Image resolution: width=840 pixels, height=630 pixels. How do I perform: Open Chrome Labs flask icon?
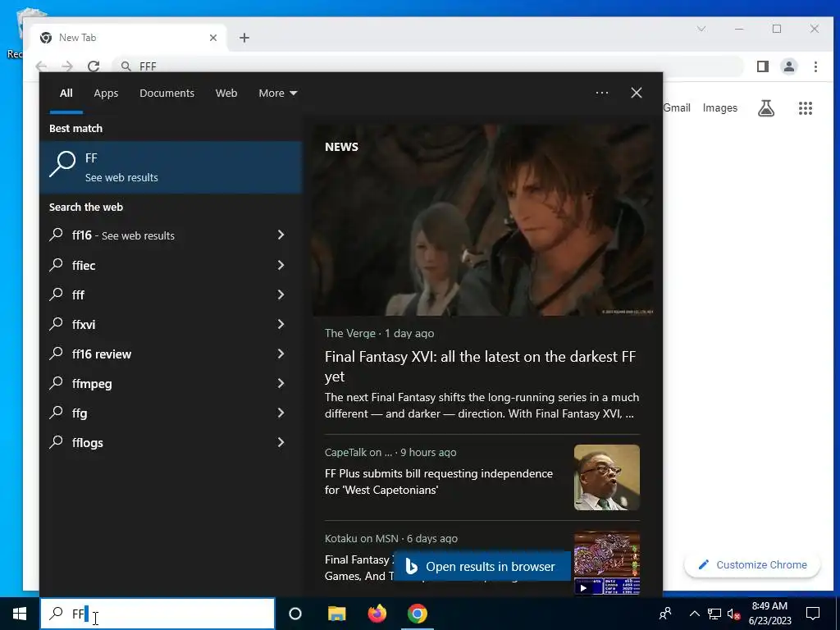766,108
